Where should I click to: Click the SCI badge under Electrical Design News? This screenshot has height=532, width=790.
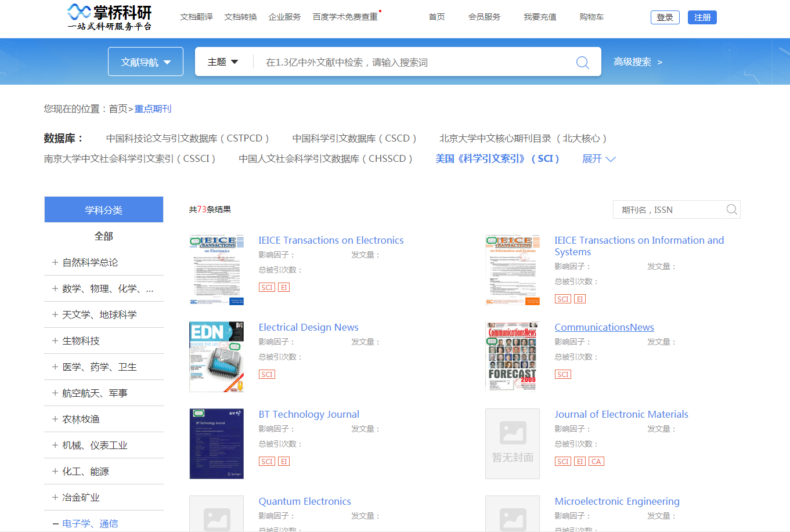266,374
